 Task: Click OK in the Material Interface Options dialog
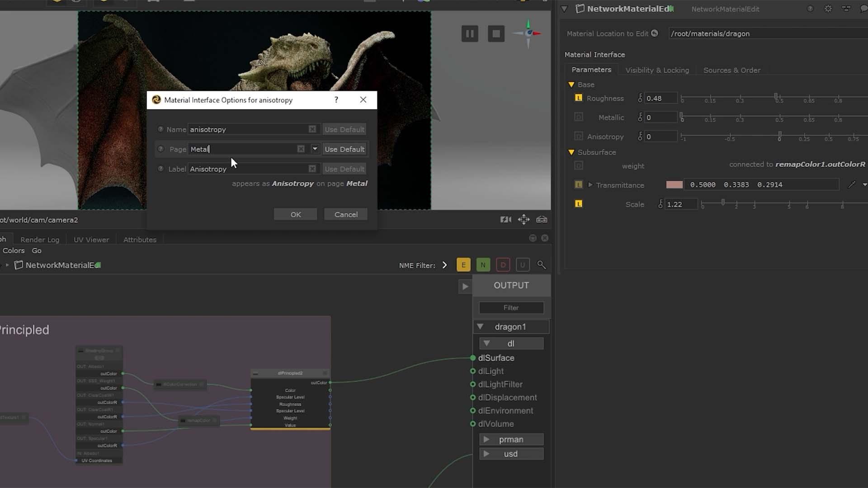(x=295, y=214)
